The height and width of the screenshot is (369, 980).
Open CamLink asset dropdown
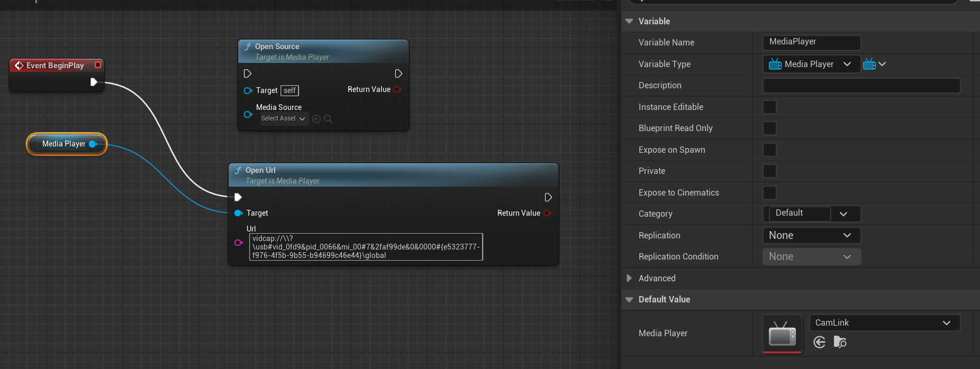point(884,322)
